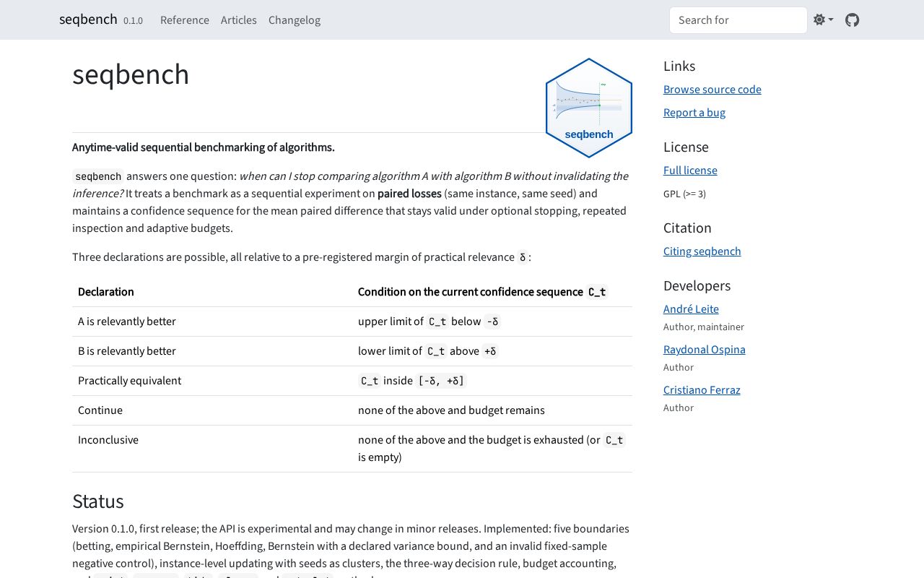Click the 'GPL (>= 3)' license text
924x578 pixels.
[684, 194]
